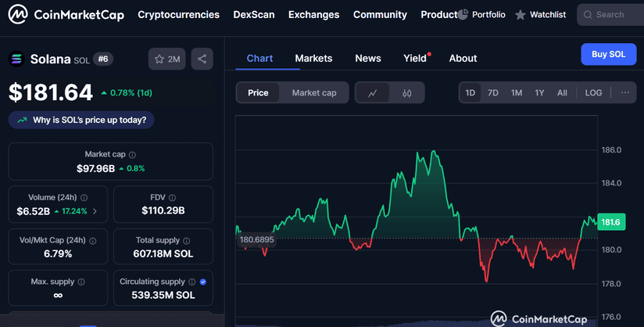
Task: Switch to the About tab
Action: (463, 59)
